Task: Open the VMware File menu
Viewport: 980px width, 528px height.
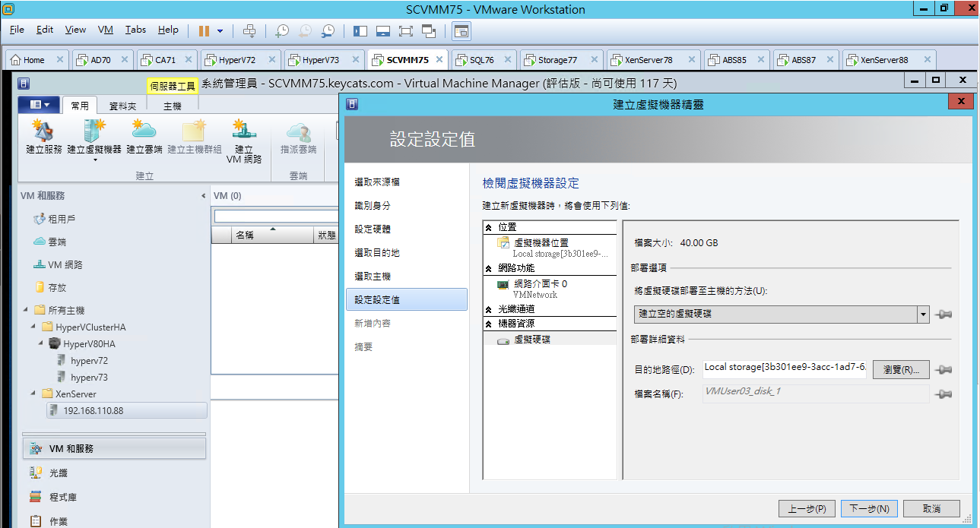Action: pos(17,30)
